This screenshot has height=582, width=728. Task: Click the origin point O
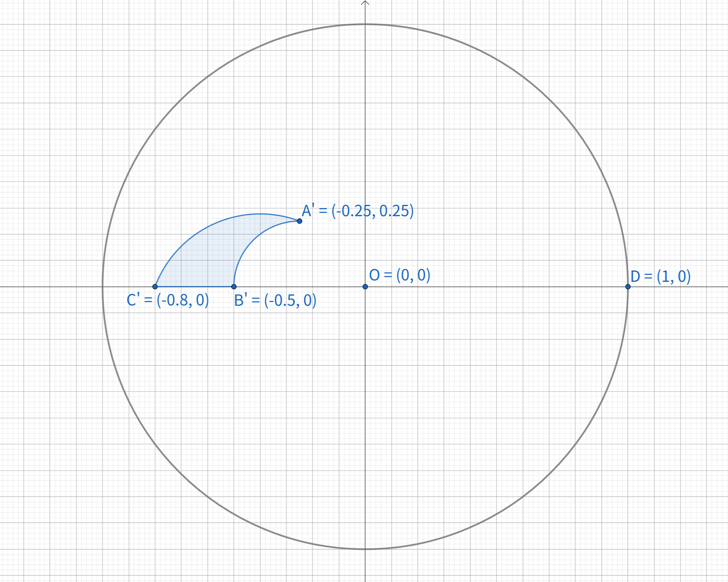click(x=365, y=287)
